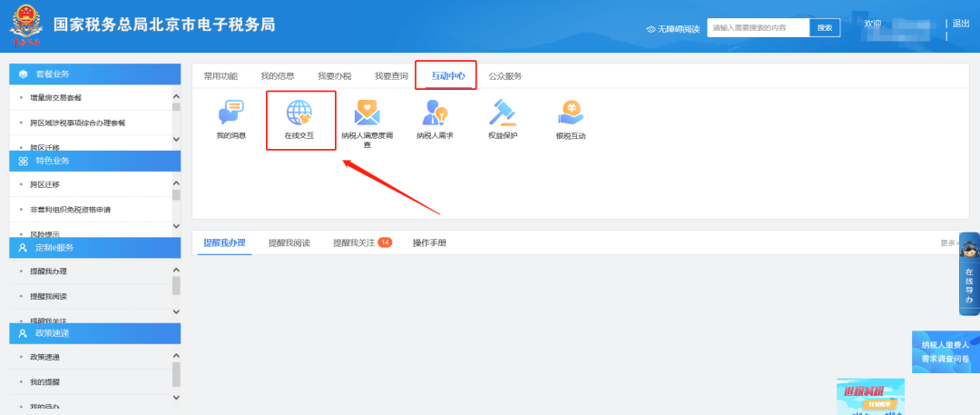Click the 套餐业务 section header
Screen dimensions: 980x415
coord(95,74)
